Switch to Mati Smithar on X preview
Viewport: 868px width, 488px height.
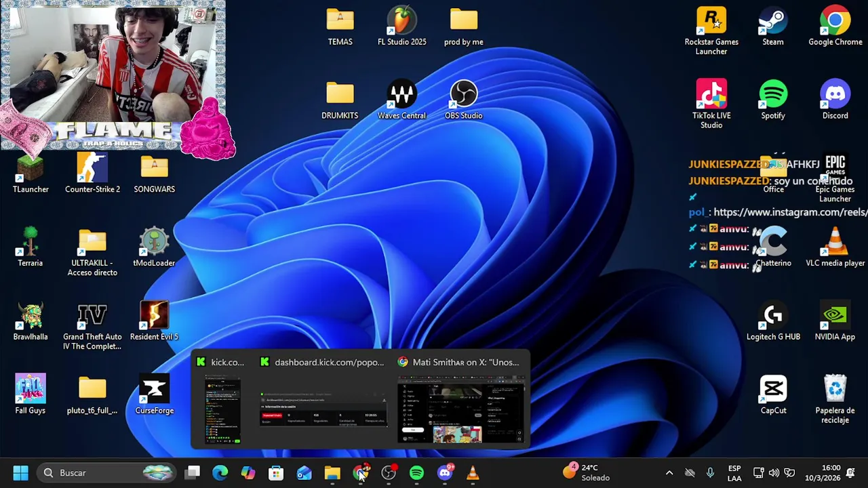point(460,400)
